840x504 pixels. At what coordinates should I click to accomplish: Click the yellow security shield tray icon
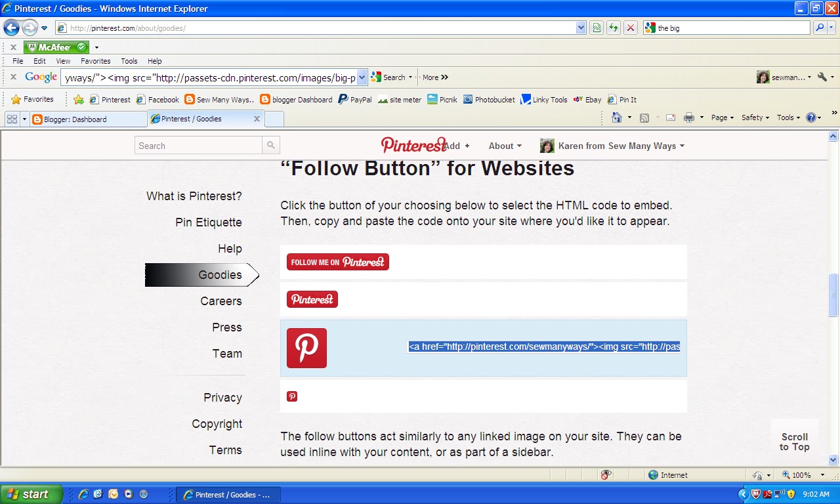(x=791, y=494)
